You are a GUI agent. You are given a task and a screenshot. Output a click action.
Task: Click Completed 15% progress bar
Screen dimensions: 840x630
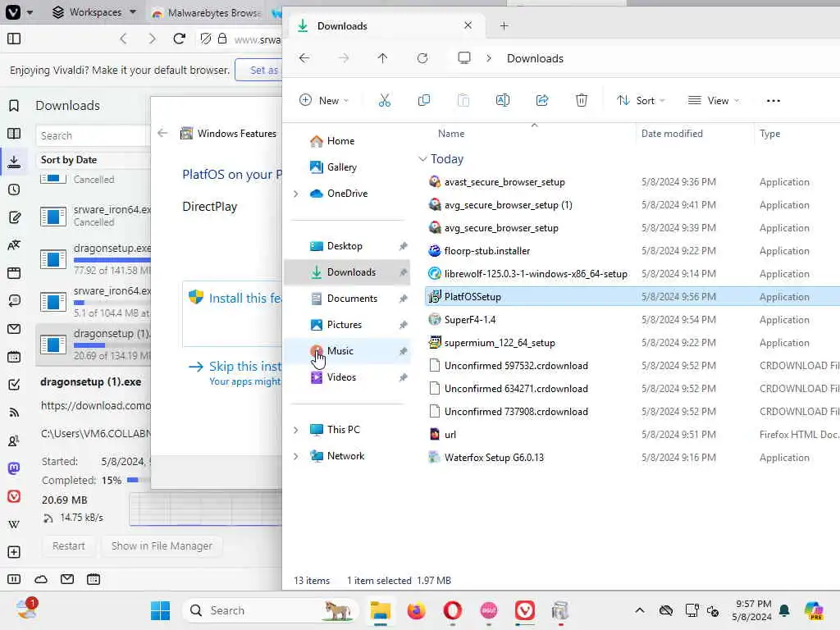click(138, 480)
